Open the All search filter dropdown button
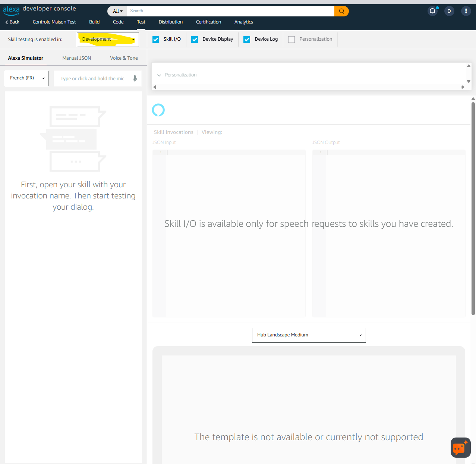The width and height of the screenshot is (476, 464). [117, 11]
